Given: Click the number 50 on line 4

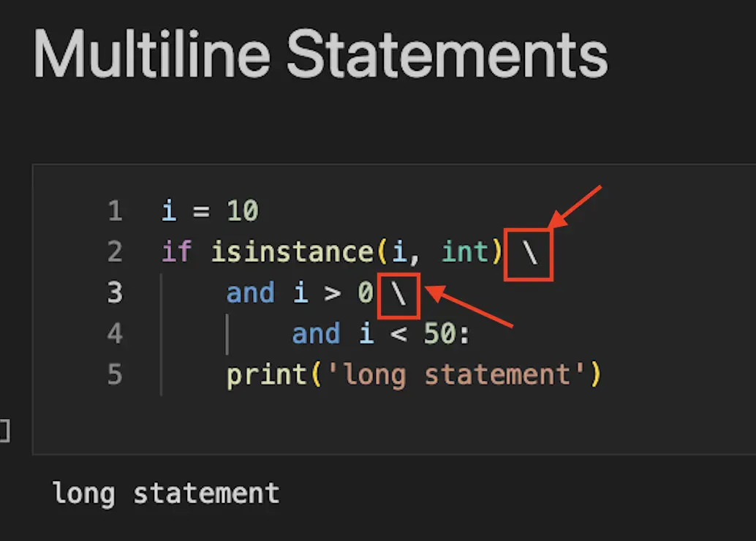Looking at the screenshot, I should click(440, 333).
